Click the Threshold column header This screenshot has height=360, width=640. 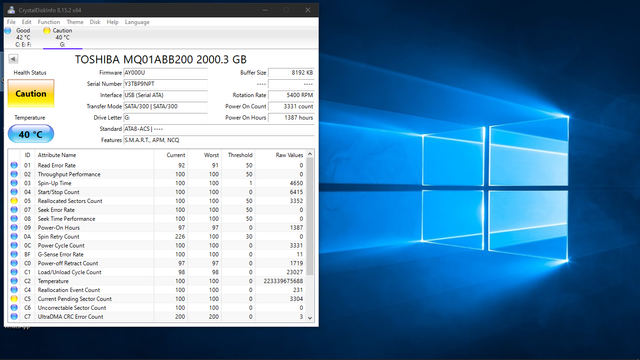coord(240,155)
